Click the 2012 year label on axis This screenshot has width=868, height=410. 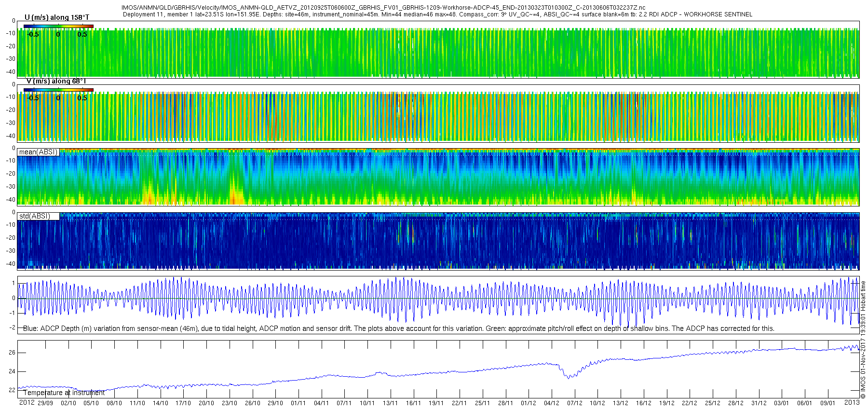click(27, 402)
